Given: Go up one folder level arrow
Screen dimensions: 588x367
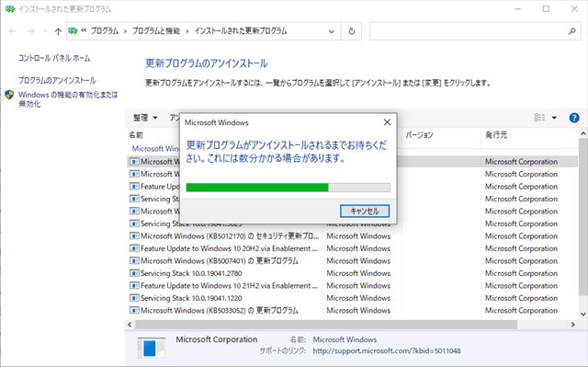Looking at the screenshot, I should [x=58, y=31].
